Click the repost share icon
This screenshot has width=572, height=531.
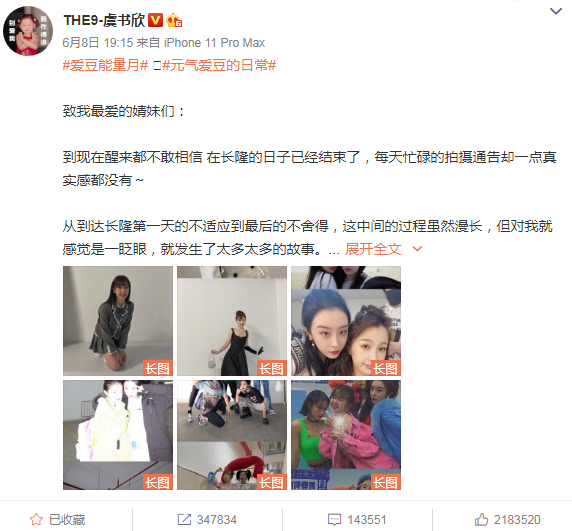pos(184,519)
